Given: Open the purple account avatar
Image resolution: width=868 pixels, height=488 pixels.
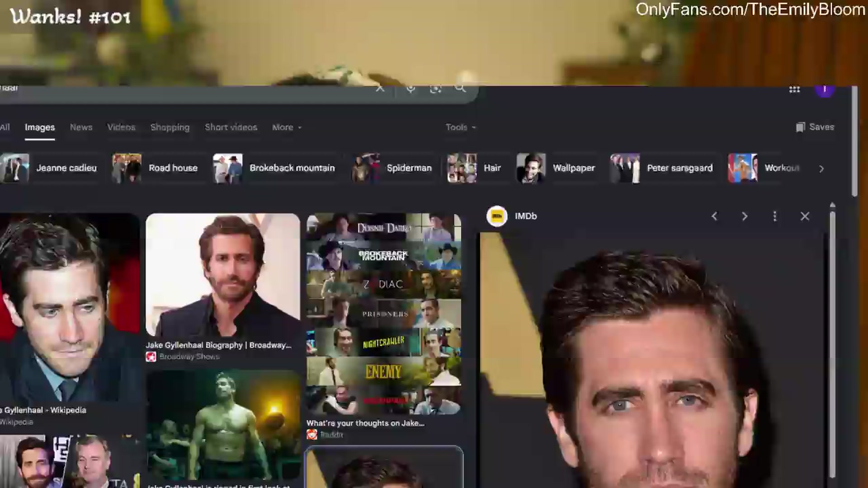Looking at the screenshot, I should tap(825, 90).
